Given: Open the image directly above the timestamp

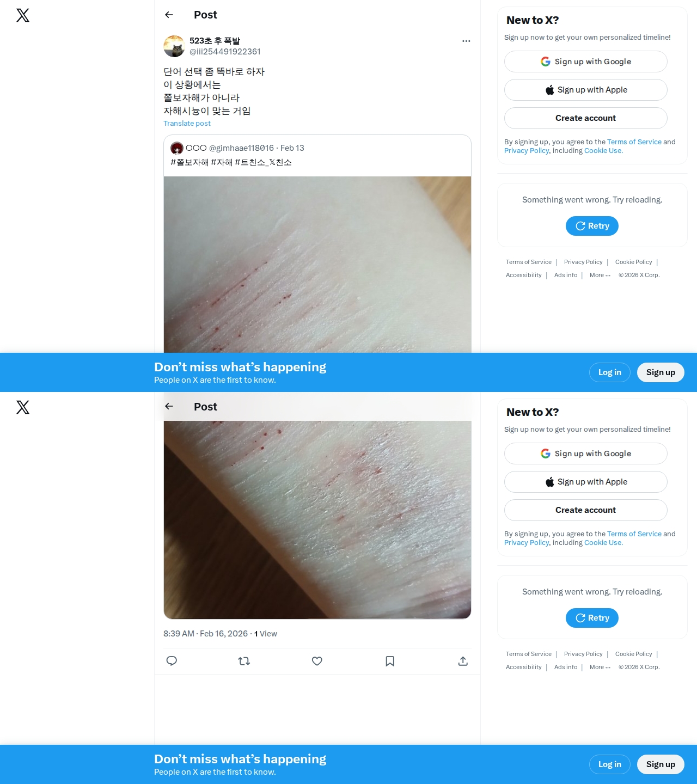Looking at the screenshot, I should point(317,519).
